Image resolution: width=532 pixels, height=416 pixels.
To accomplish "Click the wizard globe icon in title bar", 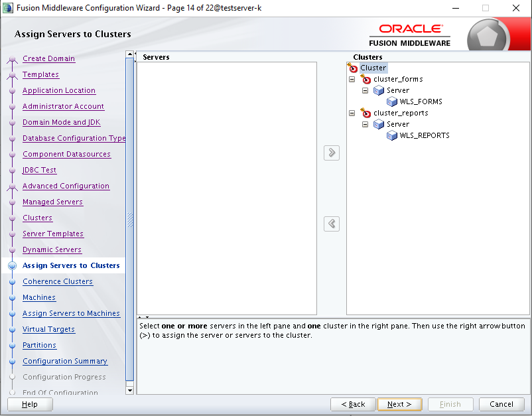I will pyautogui.click(x=8, y=8).
